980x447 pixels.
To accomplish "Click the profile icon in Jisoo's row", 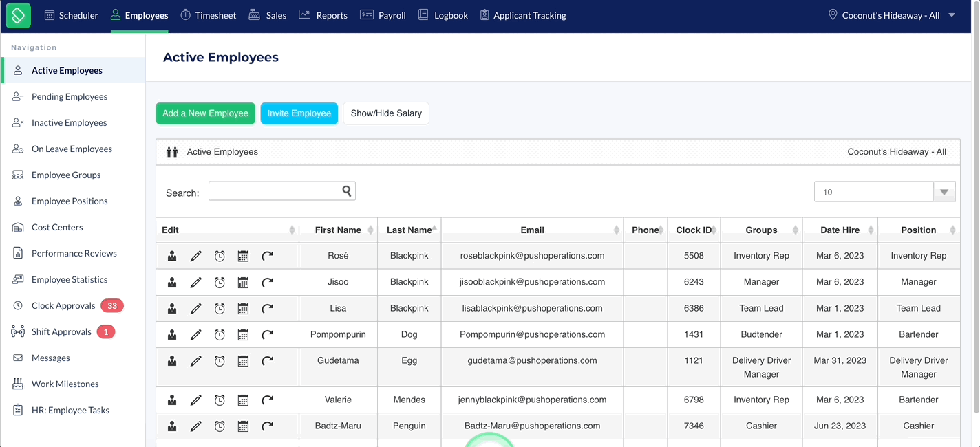I will coord(172,282).
